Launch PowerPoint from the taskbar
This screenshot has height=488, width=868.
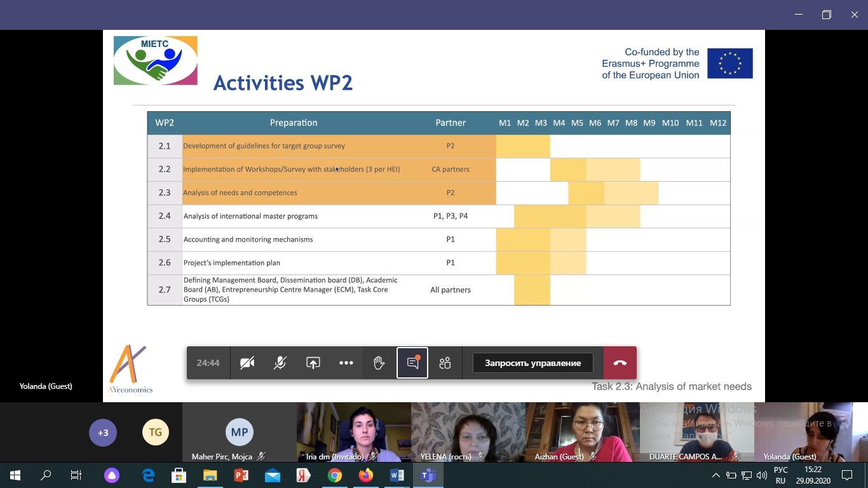(241, 475)
